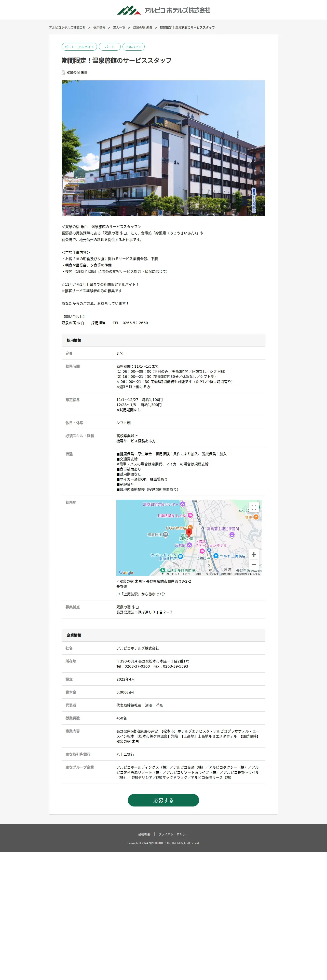The width and height of the screenshot is (327, 980).
Task: Select 初島神社 shrine marker on map
Action: point(166,535)
